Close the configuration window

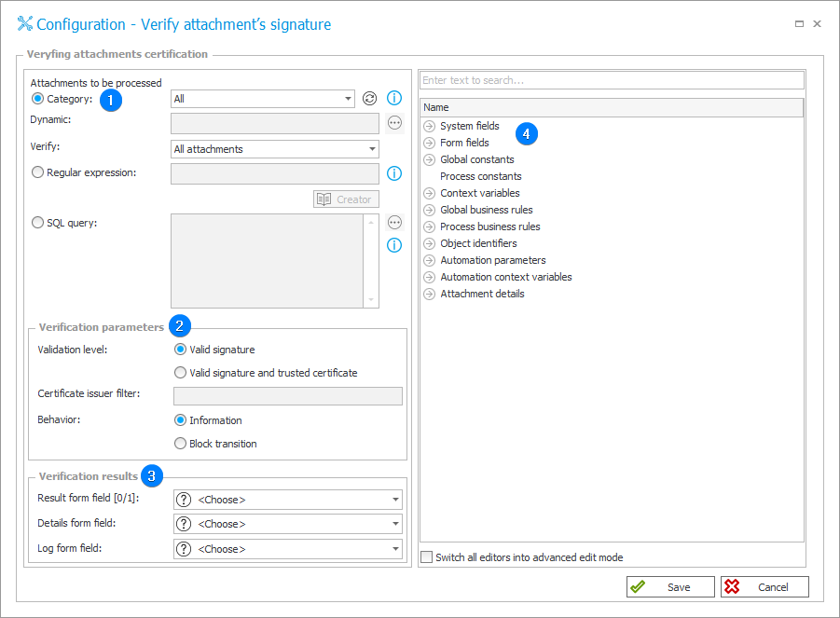(817, 23)
